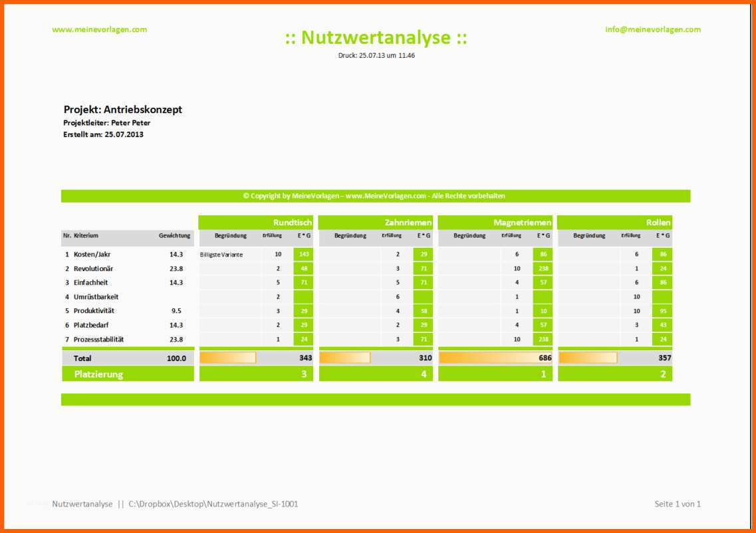This screenshot has width=756, height=533.
Task: Open the www.meinevorlagen.com link
Action: point(99,29)
